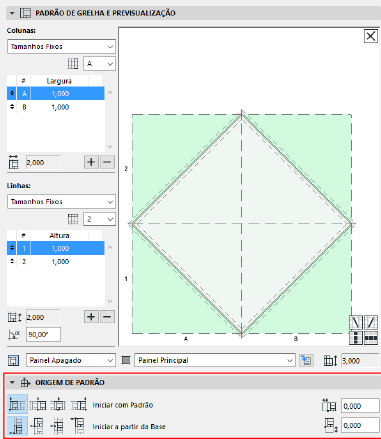Select the highlighted first 'Iniciar com Padrão' origin icon
Image resolution: width=381 pixels, height=439 pixels.
(x=17, y=405)
